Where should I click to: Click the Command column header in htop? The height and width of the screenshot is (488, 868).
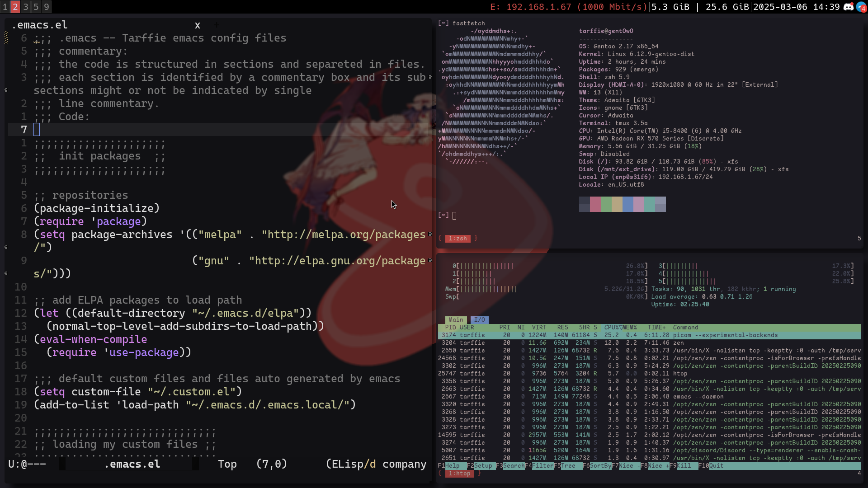pyautogui.click(x=685, y=328)
